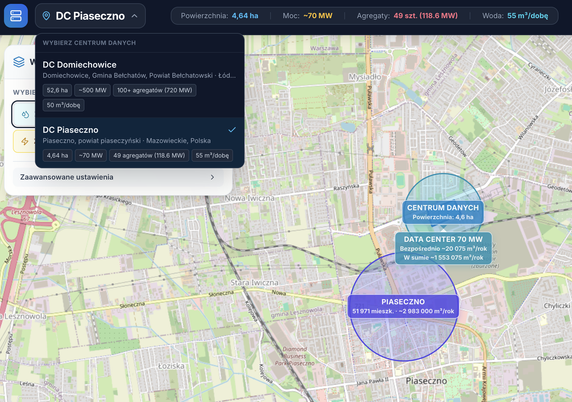Click the ~70 MW tag in list
Image resolution: width=572 pixels, height=402 pixels.
91,155
